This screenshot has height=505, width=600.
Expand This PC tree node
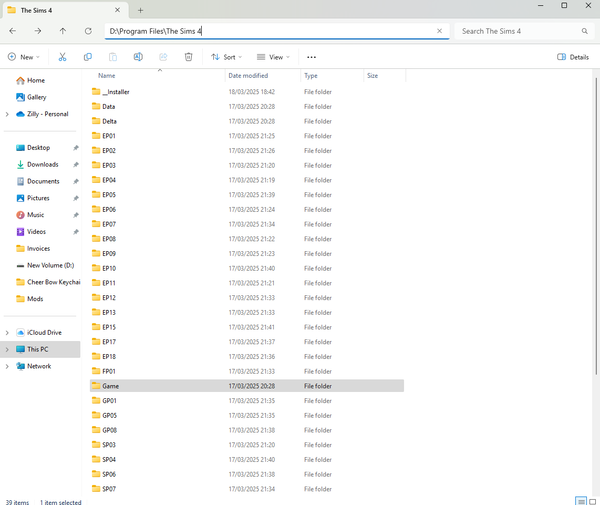click(x=7, y=349)
